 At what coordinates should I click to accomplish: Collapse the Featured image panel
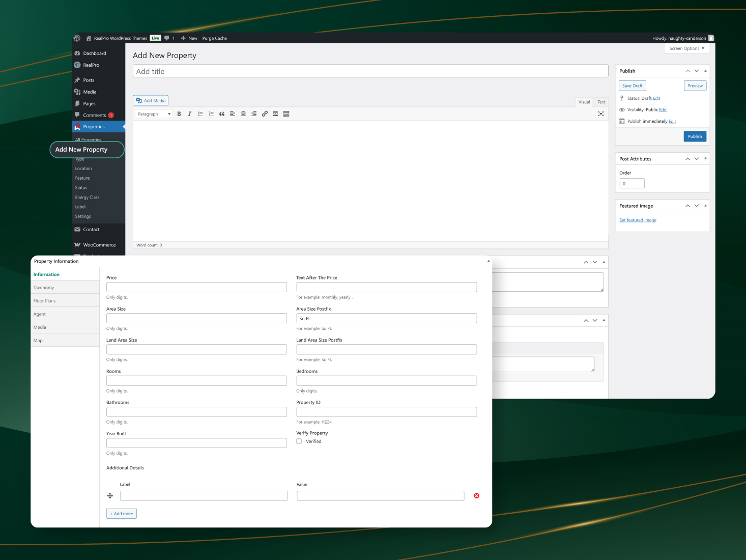click(x=705, y=206)
